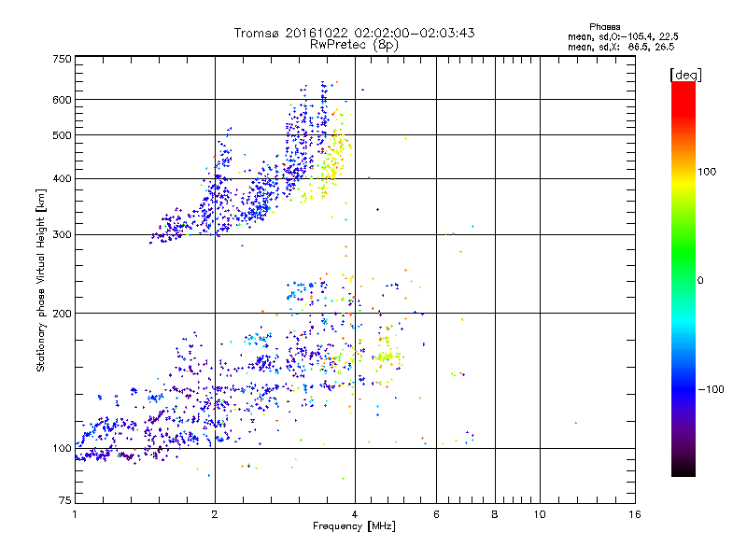Click the '600' height tick label

[x=63, y=100]
